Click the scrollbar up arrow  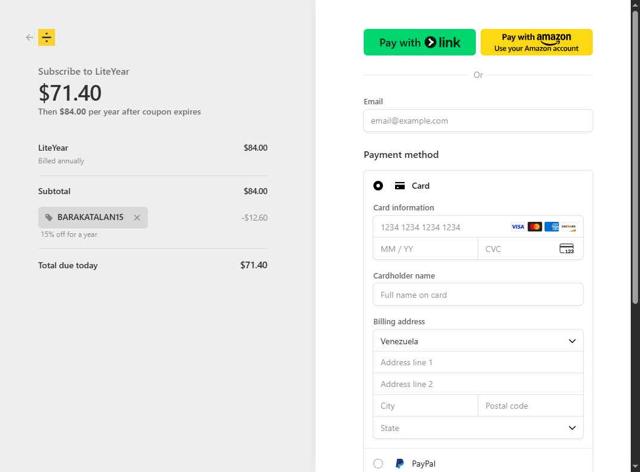(635, 4)
